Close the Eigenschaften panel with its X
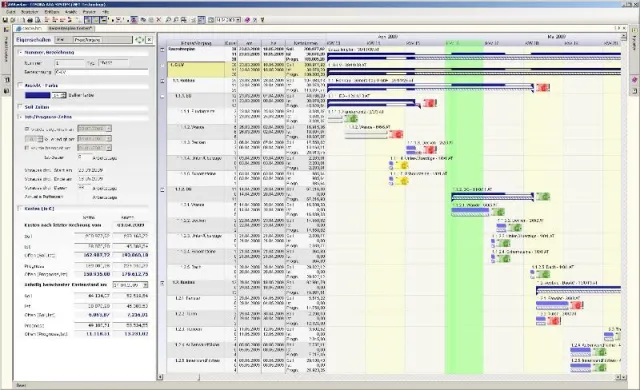 (x=149, y=40)
